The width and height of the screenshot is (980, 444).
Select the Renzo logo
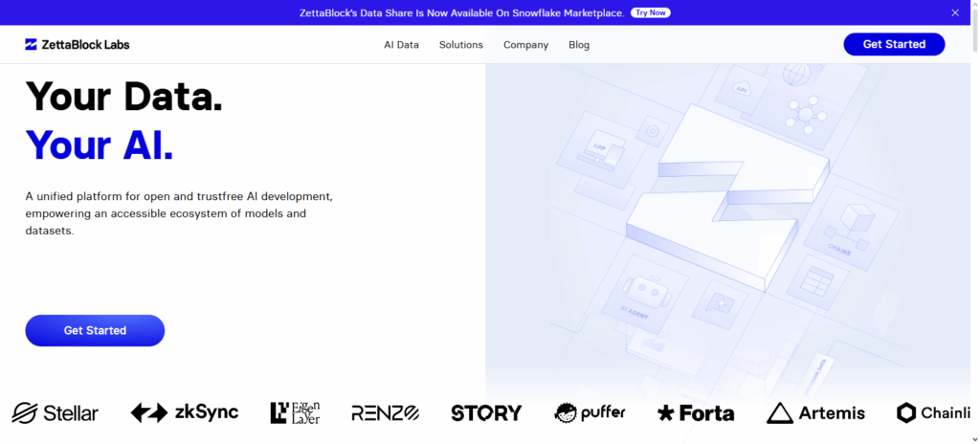tap(385, 412)
